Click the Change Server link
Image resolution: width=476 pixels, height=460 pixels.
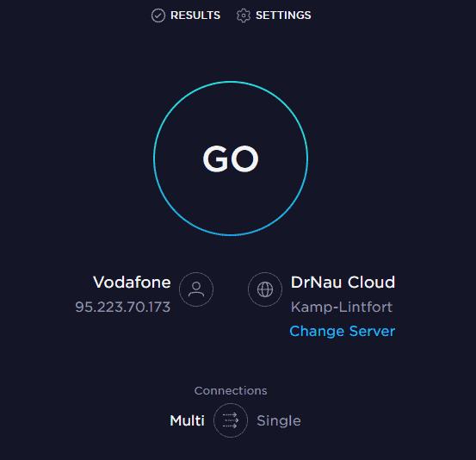(343, 331)
